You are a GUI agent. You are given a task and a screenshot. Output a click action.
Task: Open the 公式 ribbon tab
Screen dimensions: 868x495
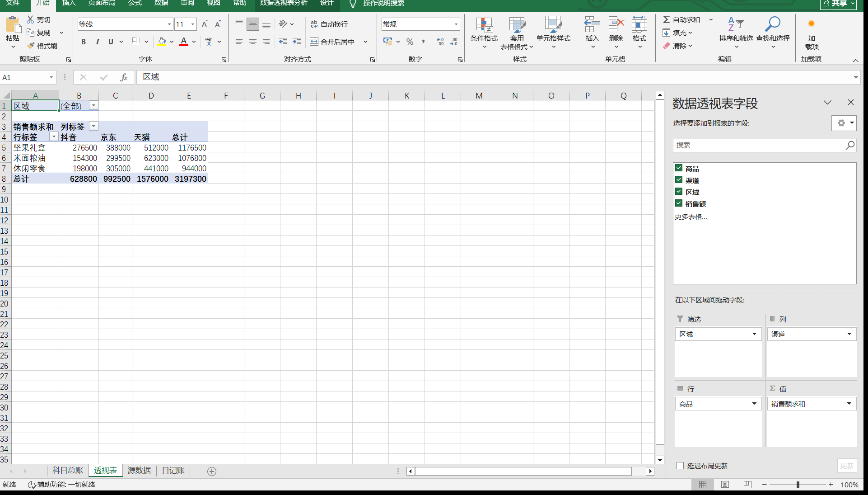[x=135, y=3]
